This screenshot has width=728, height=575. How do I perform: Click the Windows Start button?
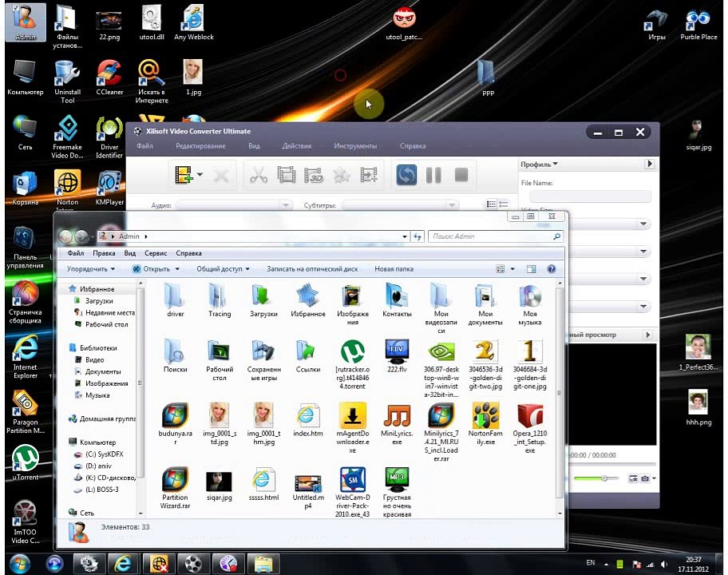[20, 564]
